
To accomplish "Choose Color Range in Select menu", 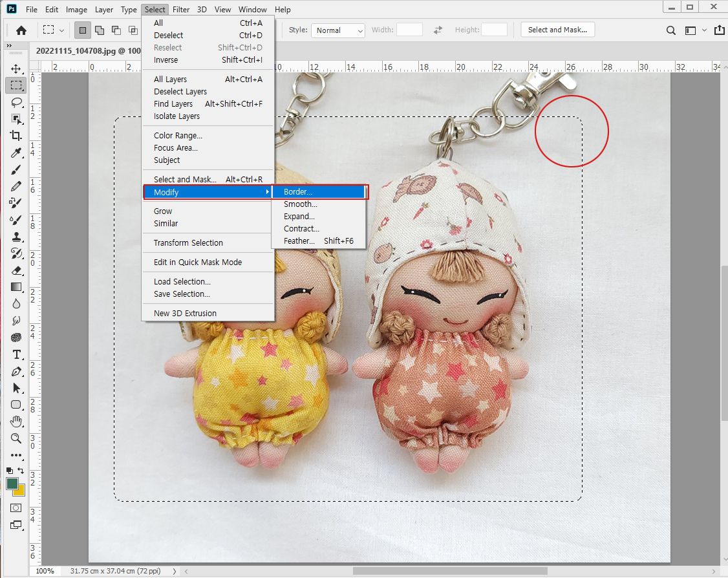I will [208, 136].
